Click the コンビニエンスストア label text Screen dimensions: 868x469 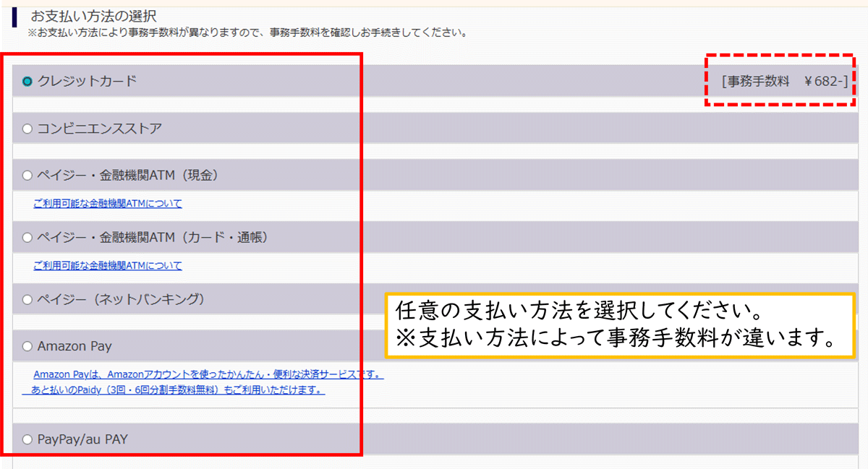click(x=100, y=129)
